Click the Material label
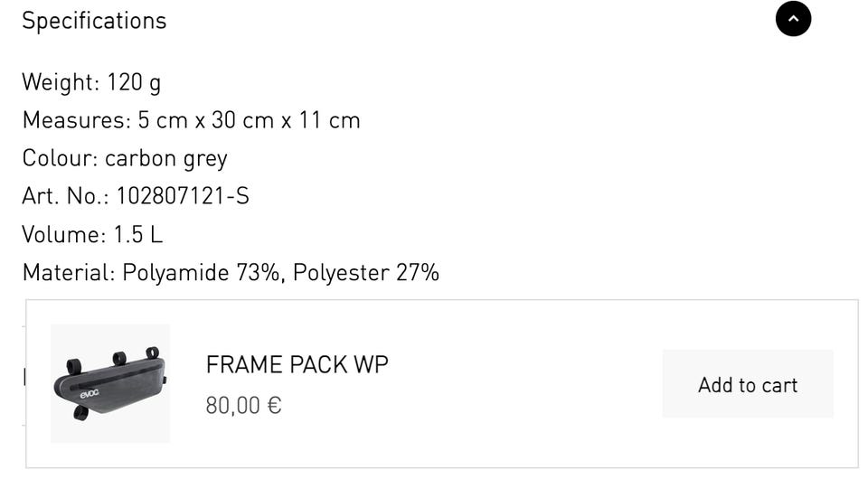This screenshot has height=479, width=868. (69, 272)
